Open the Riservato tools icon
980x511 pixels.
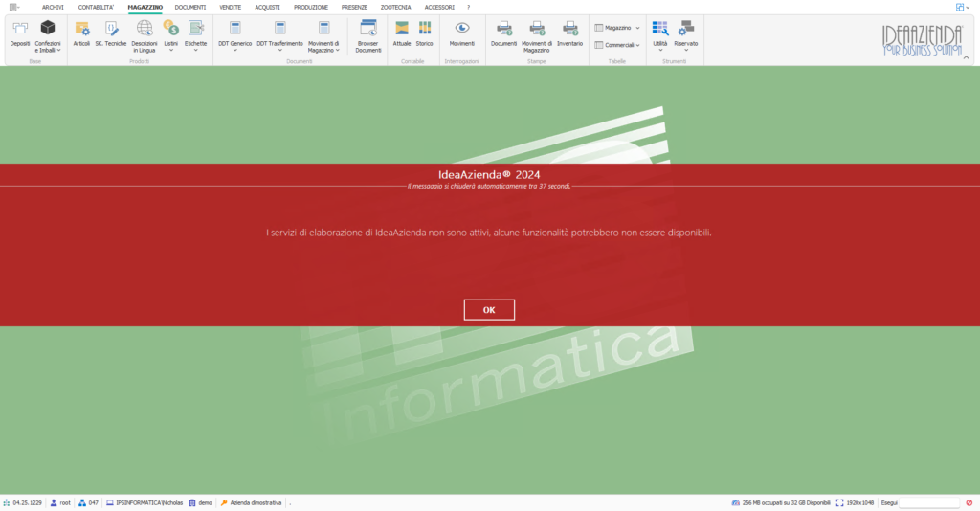[x=685, y=36]
